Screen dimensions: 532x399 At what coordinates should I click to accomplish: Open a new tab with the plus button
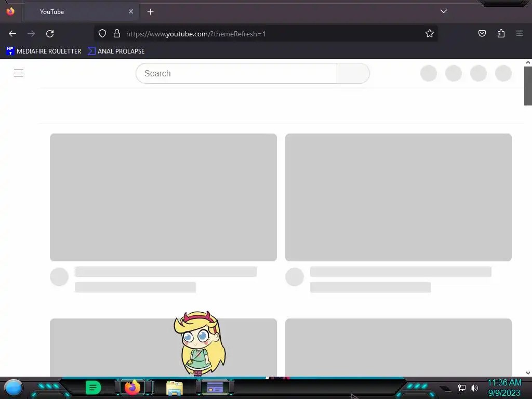click(x=150, y=12)
